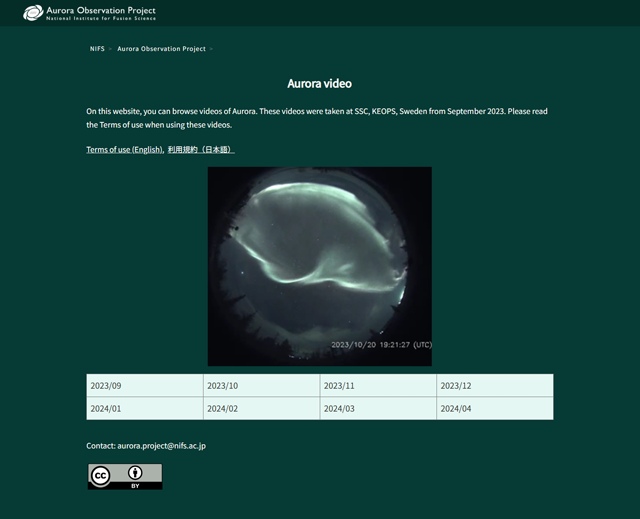
Task: Go to NIFS breadcrumb link
Action: click(x=97, y=49)
